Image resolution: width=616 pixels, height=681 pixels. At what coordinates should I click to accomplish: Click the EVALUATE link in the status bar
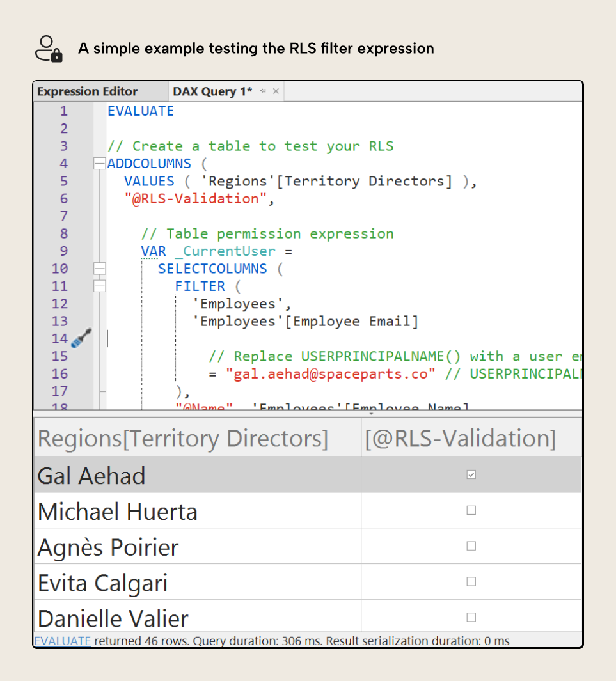coord(62,641)
